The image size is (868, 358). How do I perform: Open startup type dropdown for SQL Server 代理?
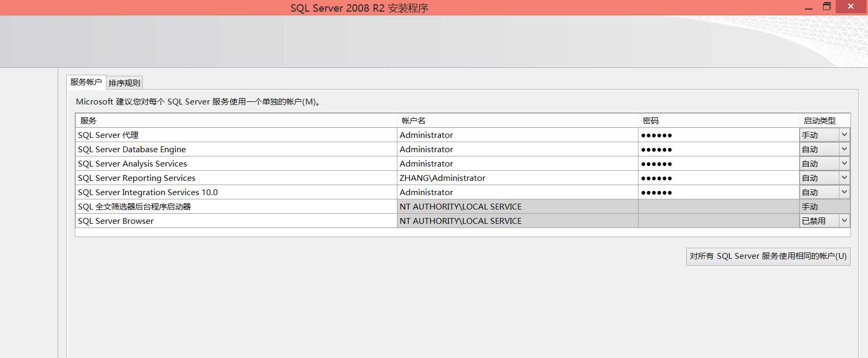pyautogui.click(x=844, y=135)
